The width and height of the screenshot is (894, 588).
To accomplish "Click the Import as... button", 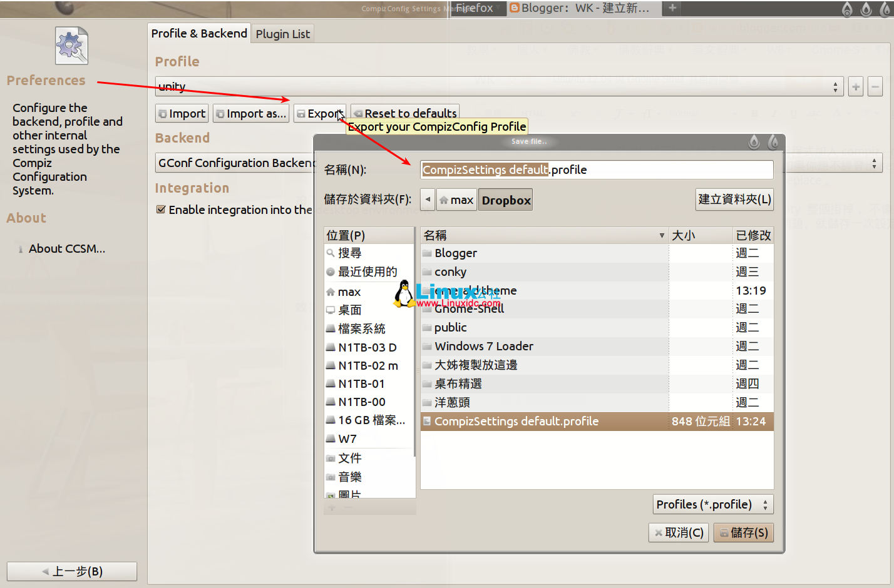I will point(251,113).
